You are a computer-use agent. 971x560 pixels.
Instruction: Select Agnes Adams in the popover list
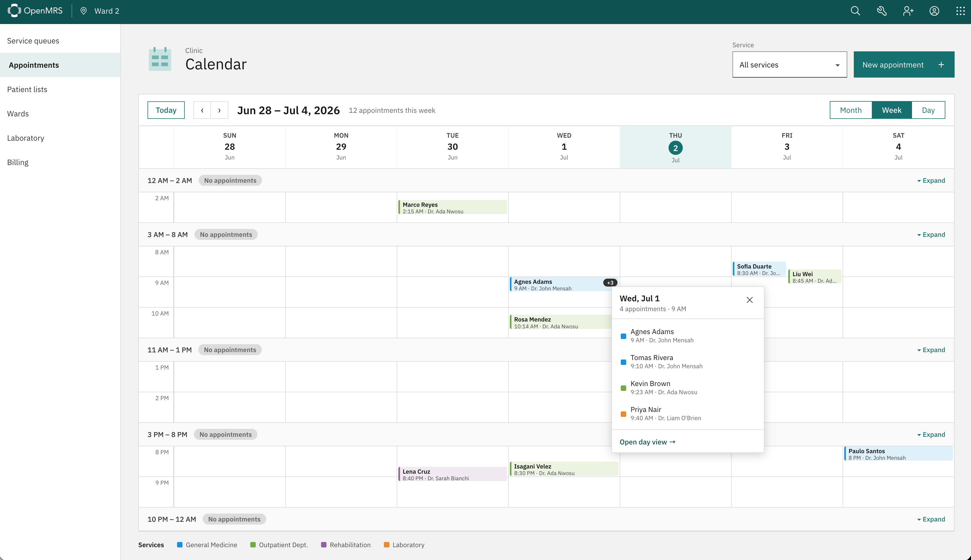(x=688, y=335)
